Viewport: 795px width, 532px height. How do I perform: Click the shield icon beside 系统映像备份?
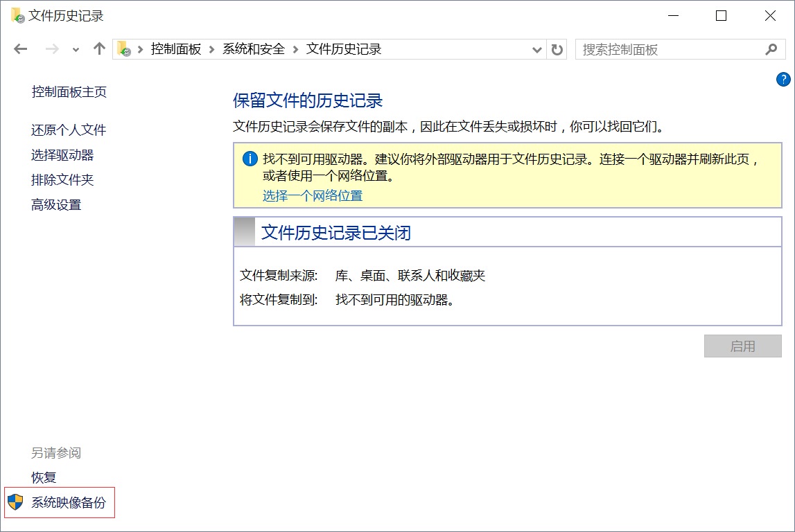[x=14, y=503]
